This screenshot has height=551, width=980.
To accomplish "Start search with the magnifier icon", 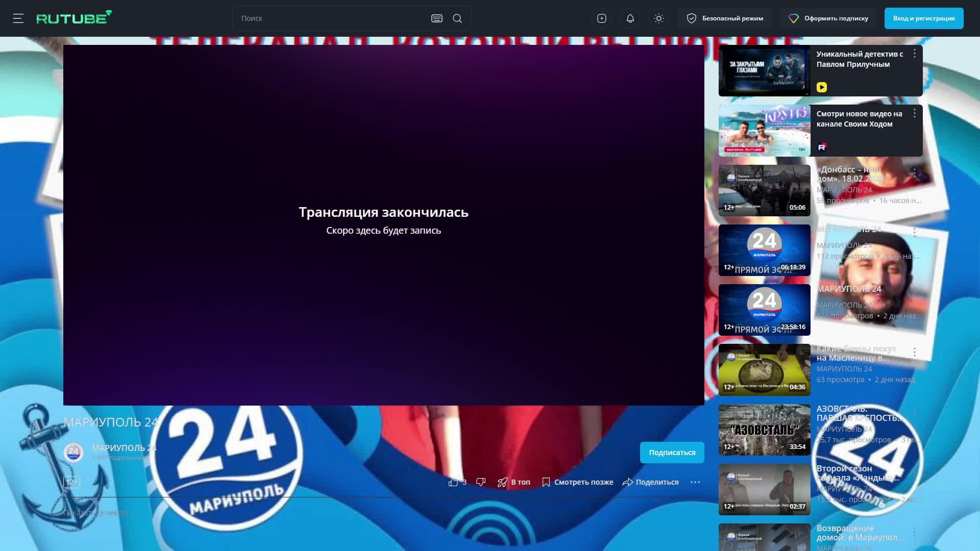I will 457,18.
